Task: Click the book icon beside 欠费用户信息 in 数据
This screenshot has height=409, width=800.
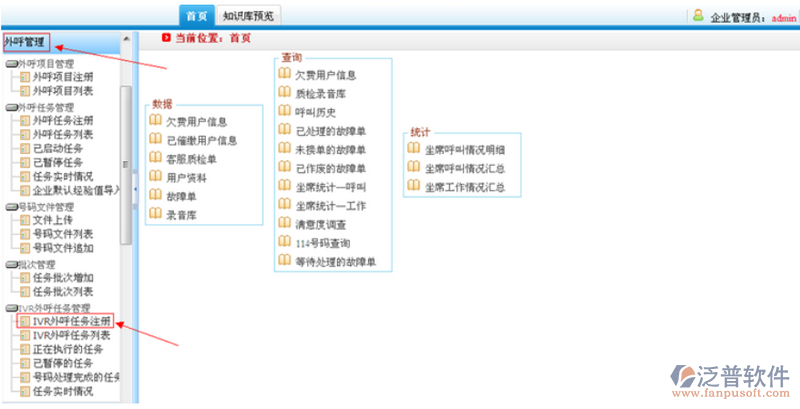Action: 155,121
